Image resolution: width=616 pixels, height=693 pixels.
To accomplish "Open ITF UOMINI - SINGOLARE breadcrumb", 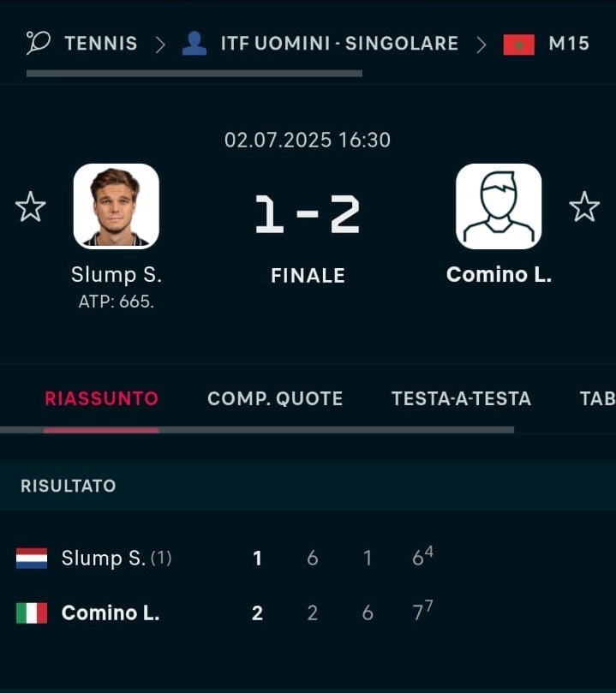I will pyautogui.click(x=339, y=44).
